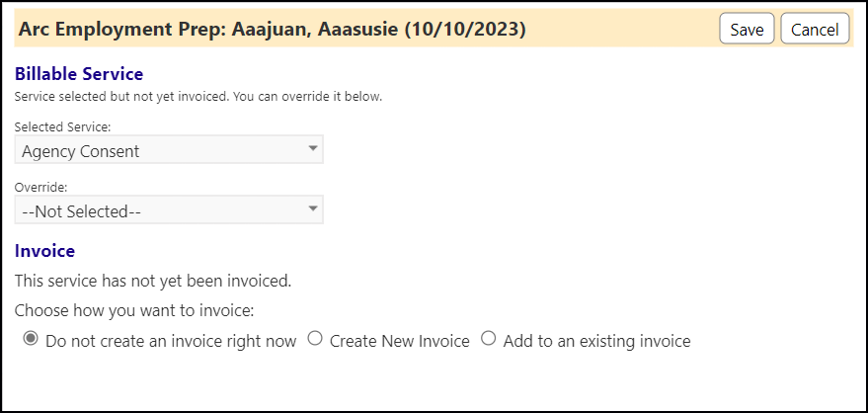
Task: Click the 'Do not create an invoice right now' label
Action: [x=171, y=341]
